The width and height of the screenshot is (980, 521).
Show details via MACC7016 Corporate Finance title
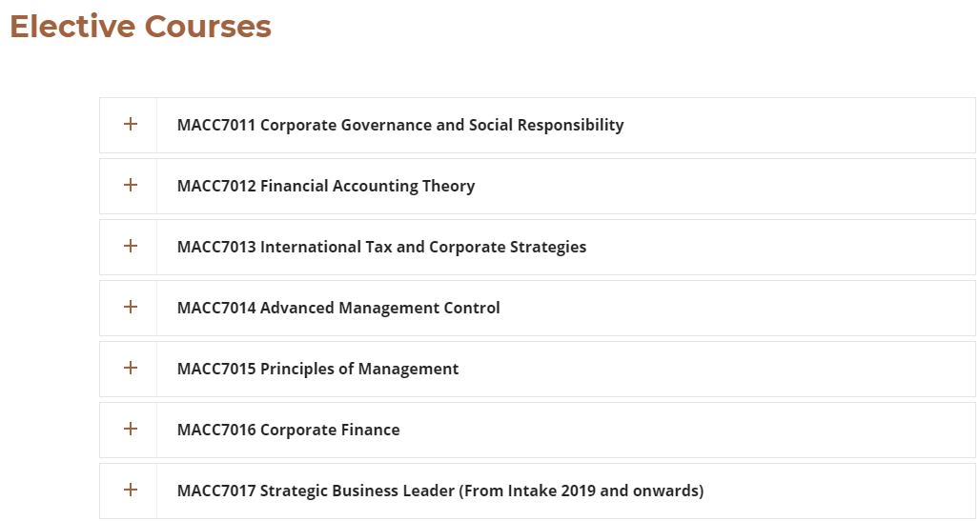coord(288,430)
